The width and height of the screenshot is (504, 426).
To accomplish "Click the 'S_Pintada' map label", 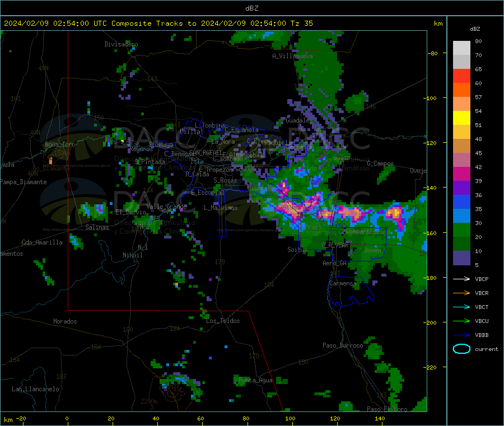I will pos(150,162).
